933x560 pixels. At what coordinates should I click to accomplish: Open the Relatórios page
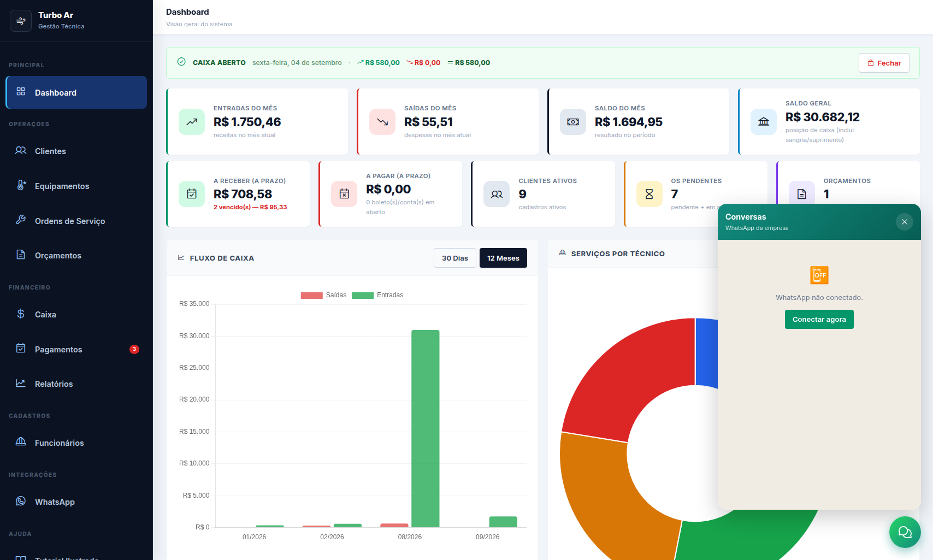(76, 384)
